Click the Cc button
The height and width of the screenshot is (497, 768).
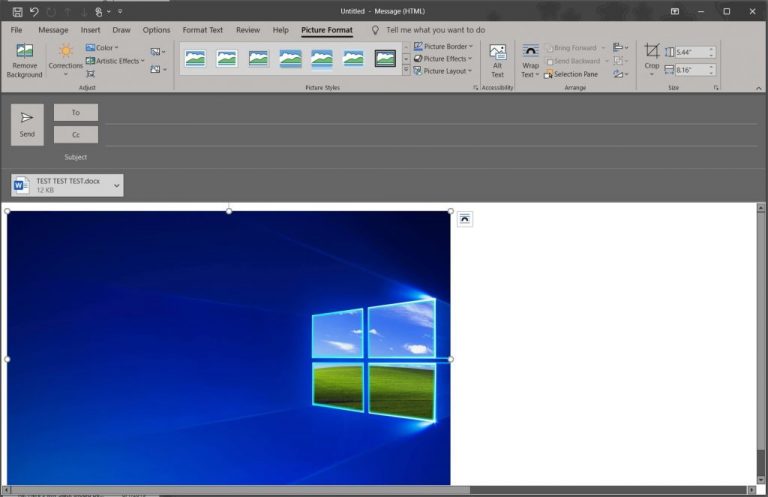76,135
